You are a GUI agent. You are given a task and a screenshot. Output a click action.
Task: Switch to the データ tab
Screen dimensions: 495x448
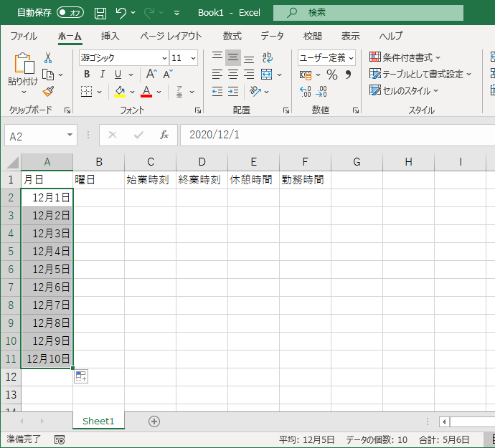(x=272, y=36)
